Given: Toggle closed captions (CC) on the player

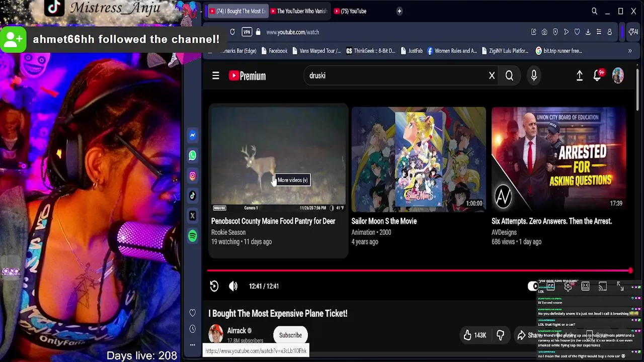Looking at the screenshot, I should coord(551,286).
